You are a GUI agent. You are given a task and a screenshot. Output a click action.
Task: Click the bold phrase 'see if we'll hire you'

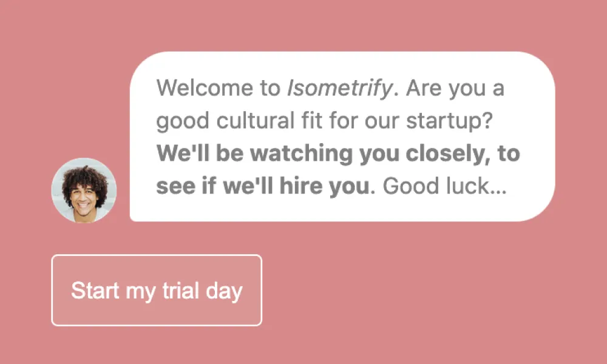pyautogui.click(x=262, y=186)
